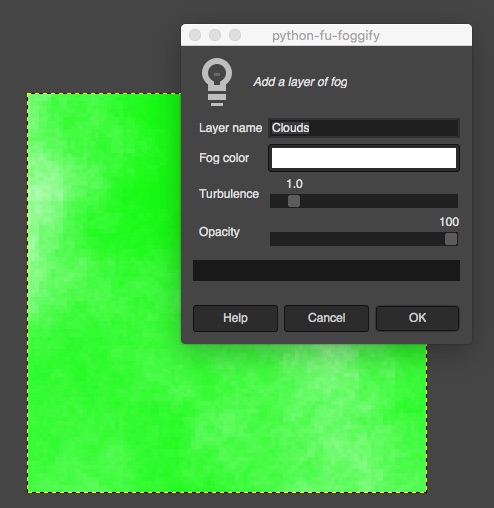Click the 'Layer name' label

coord(230,128)
